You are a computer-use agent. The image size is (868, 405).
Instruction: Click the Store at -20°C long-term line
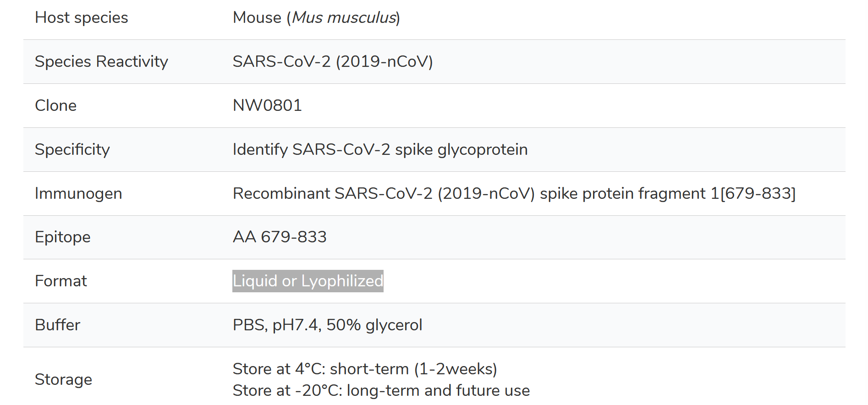[x=381, y=390]
